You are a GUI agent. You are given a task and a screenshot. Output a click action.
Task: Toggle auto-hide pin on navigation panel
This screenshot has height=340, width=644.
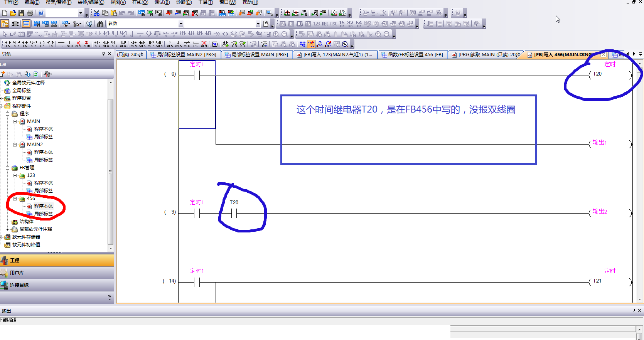click(103, 54)
